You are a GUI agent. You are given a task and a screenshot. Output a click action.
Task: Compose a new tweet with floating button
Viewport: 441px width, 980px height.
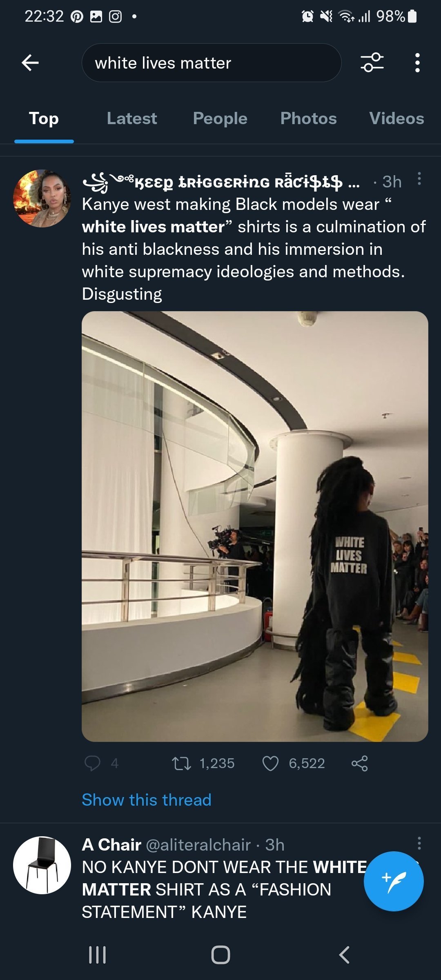tap(394, 881)
